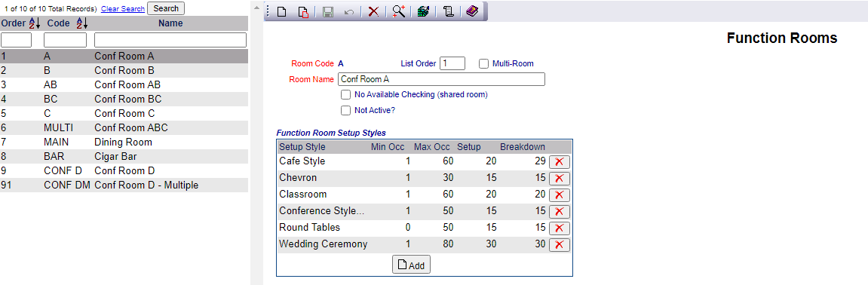
Task: Click the Code filter input box
Action: click(x=66, y=40)
